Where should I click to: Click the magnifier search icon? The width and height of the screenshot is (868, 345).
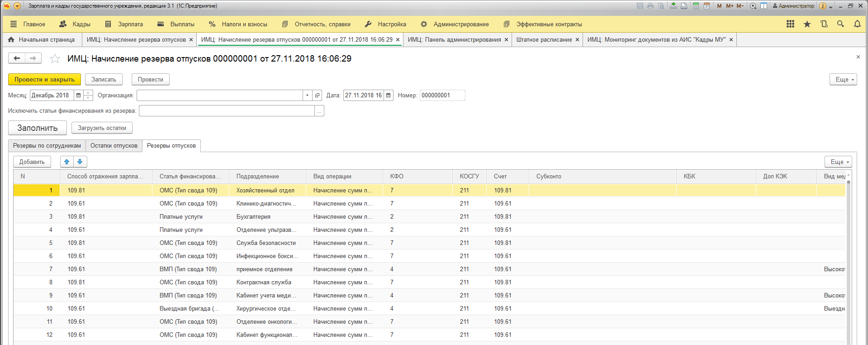pos(840,24)
